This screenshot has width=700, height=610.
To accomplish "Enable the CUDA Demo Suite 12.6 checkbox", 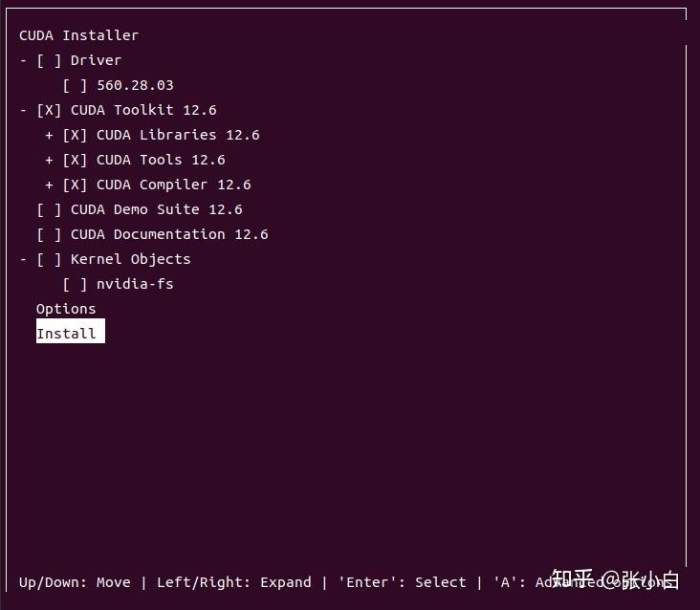I will point(50,209).
